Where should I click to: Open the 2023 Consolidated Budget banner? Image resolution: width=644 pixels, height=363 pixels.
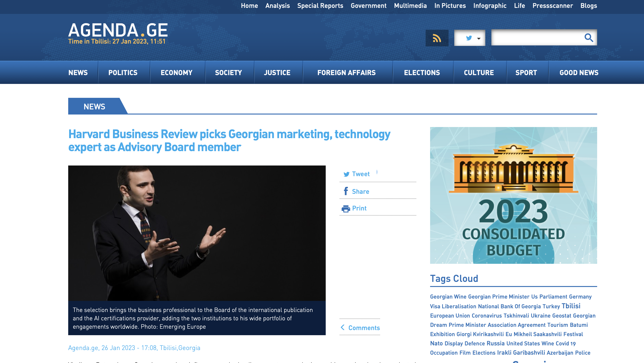pyautogui.click(x=513, y=195)
